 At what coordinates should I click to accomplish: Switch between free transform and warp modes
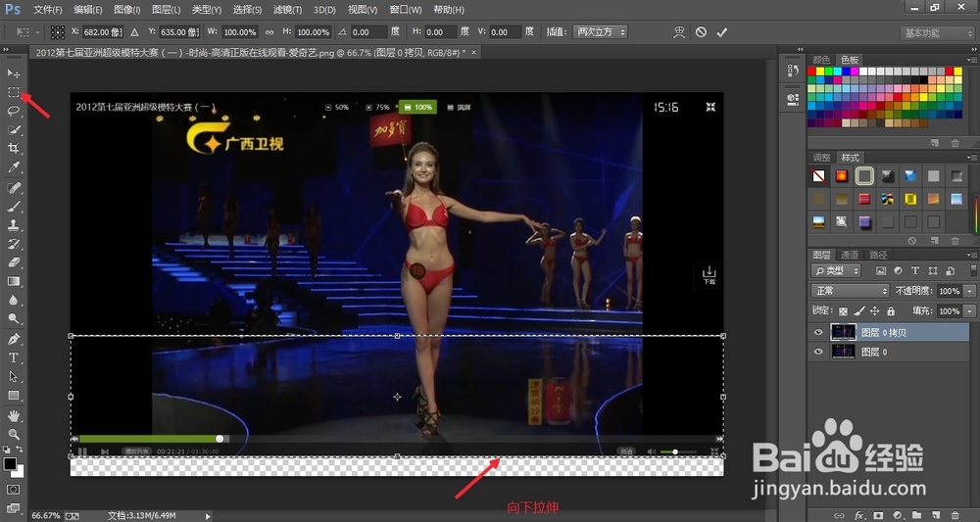(679, 32)
